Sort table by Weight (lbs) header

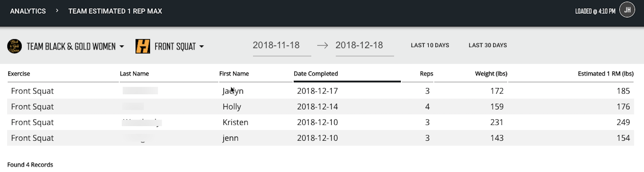(x=491, y=74)
